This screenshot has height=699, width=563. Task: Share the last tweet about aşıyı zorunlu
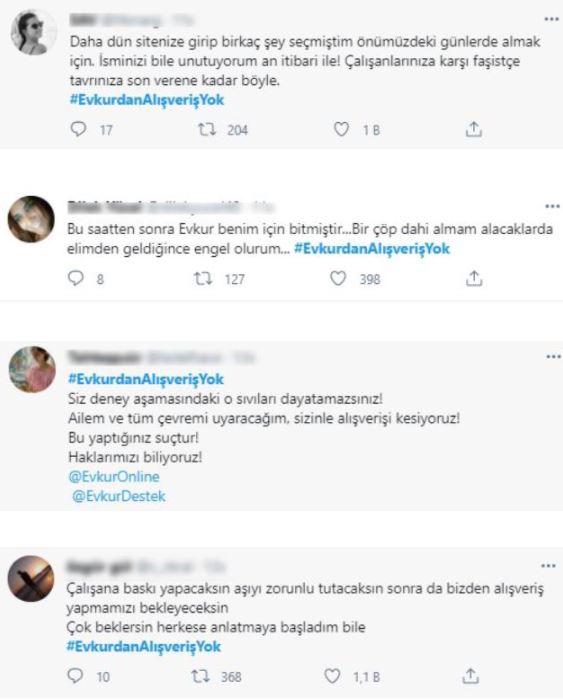[x=471, y=676]
